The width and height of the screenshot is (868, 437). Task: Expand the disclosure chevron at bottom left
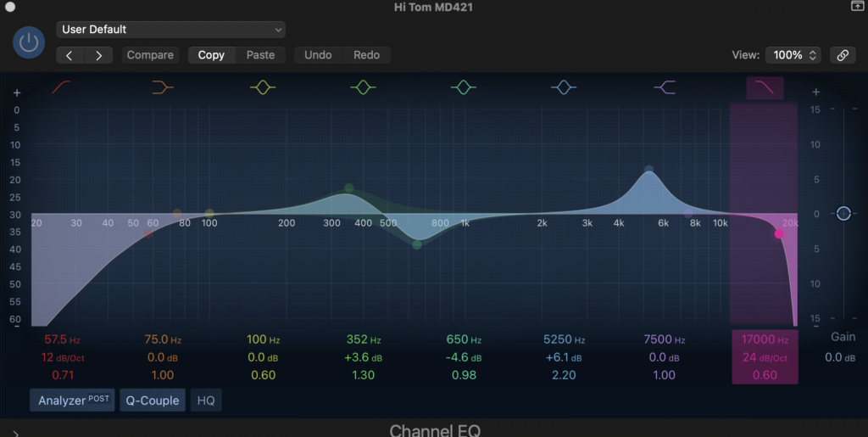[x=15, y=432]
